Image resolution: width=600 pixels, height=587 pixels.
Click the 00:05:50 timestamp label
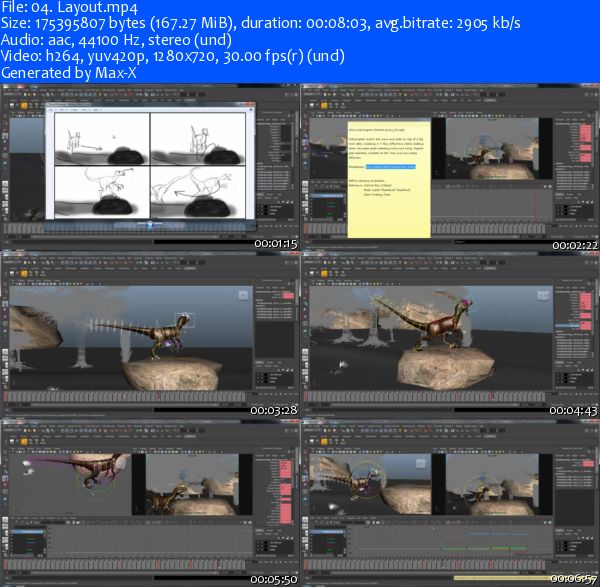pyautogui.click(x=274, y=579)
